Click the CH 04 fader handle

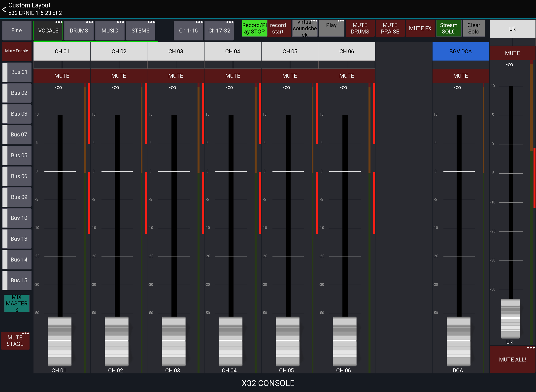[231, 341]
